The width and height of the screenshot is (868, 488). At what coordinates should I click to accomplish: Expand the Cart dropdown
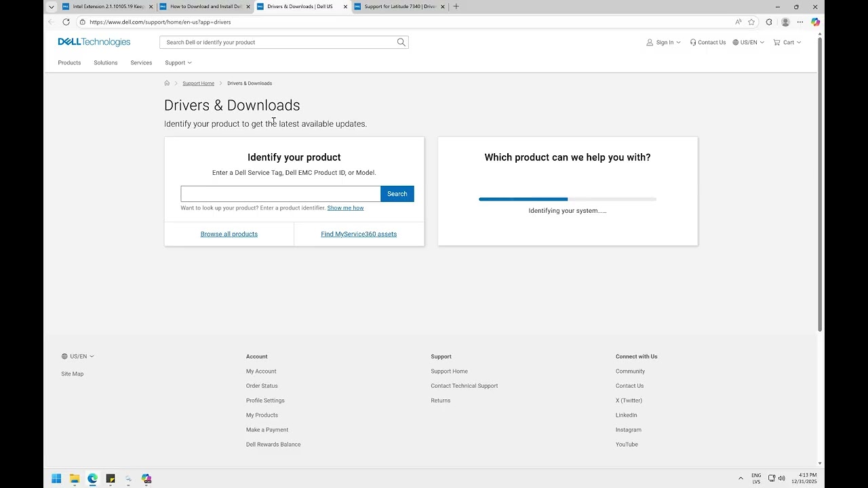pos(787,42)
